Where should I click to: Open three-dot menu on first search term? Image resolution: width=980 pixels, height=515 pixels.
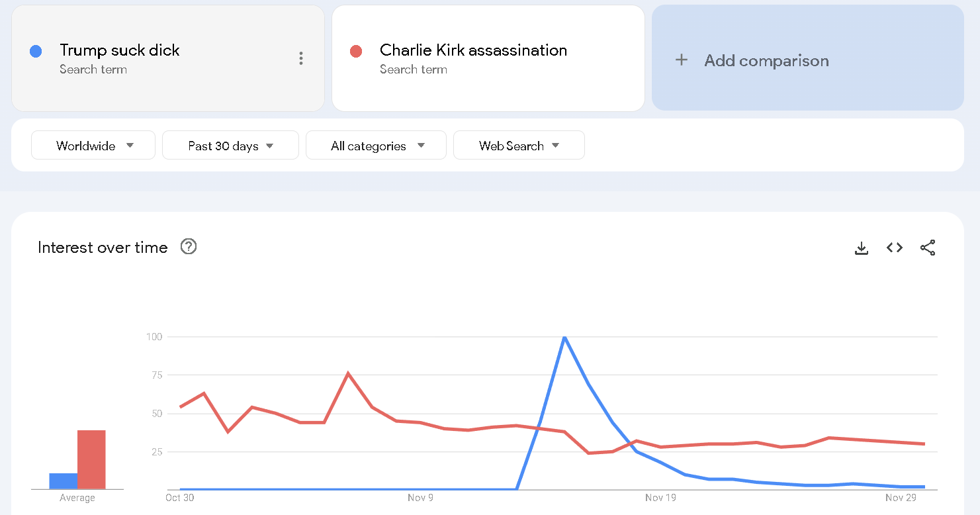coord(301,59)
